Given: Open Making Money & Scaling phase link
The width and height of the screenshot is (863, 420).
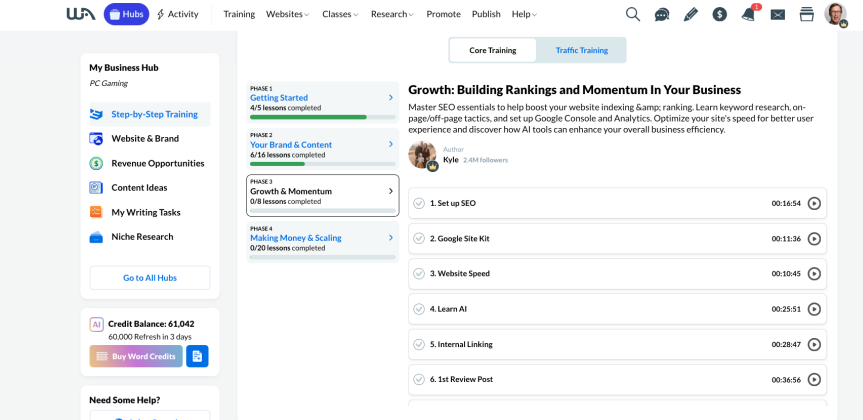Looking at the screenshot, I should click(296, 238).
